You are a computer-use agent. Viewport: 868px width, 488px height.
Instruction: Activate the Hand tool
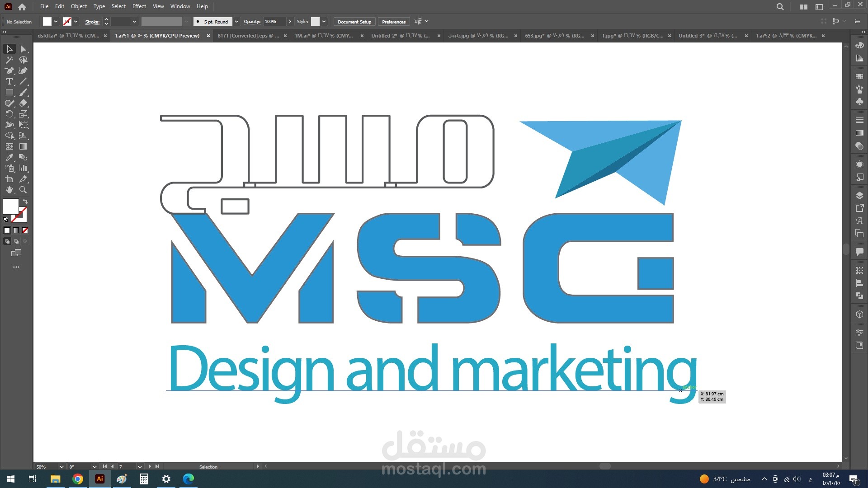coord(9,190)
